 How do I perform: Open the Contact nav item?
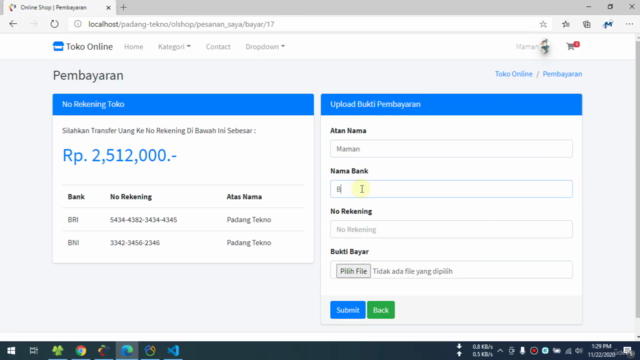(218, 47)
